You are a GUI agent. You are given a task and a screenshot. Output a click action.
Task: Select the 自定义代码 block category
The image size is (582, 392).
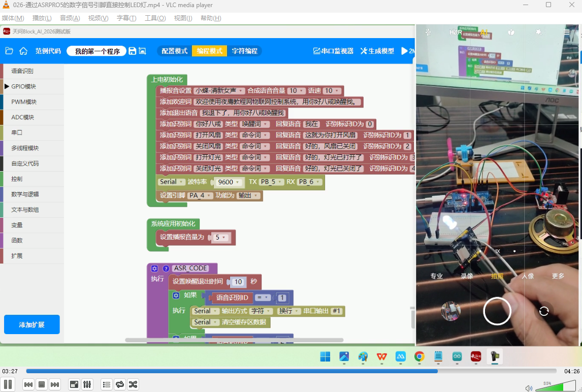32,164
